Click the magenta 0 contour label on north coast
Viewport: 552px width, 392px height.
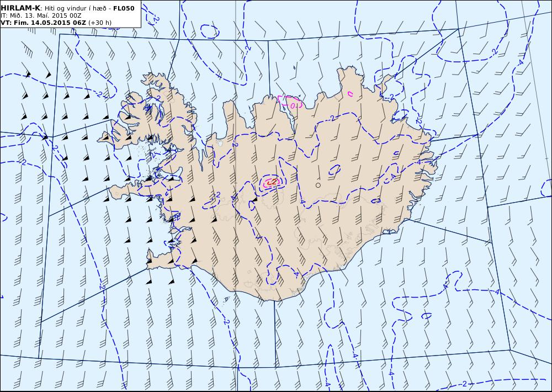click(293, 105)
